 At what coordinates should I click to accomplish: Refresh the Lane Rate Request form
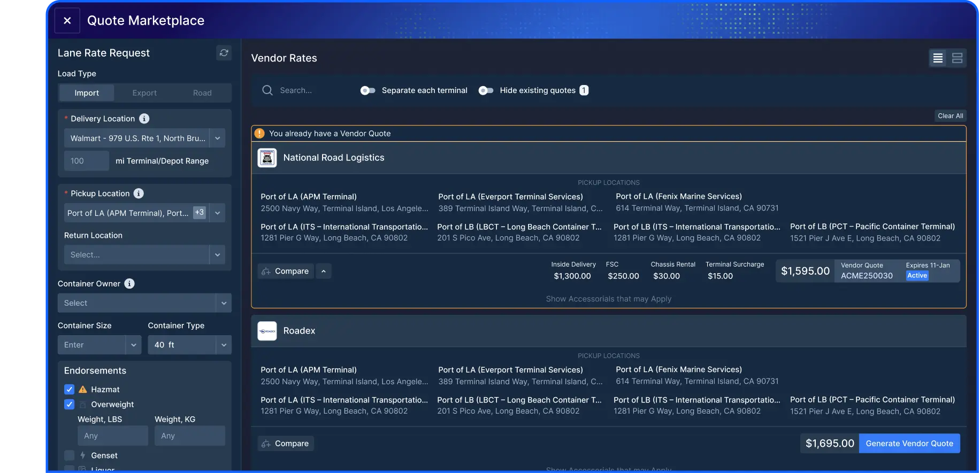[x=224, y=53]
